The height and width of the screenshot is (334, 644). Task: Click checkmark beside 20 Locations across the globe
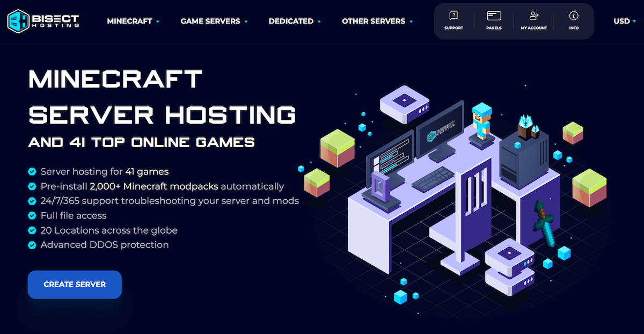click(32, 230)
